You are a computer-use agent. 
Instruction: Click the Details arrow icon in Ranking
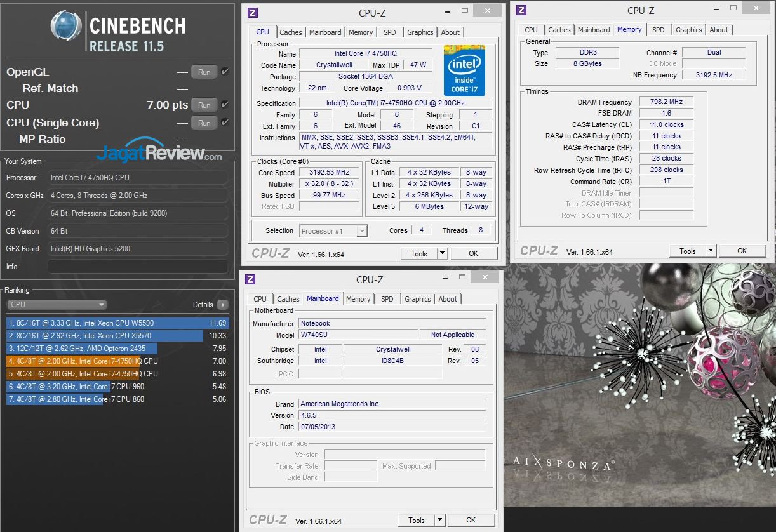[222, 305]
